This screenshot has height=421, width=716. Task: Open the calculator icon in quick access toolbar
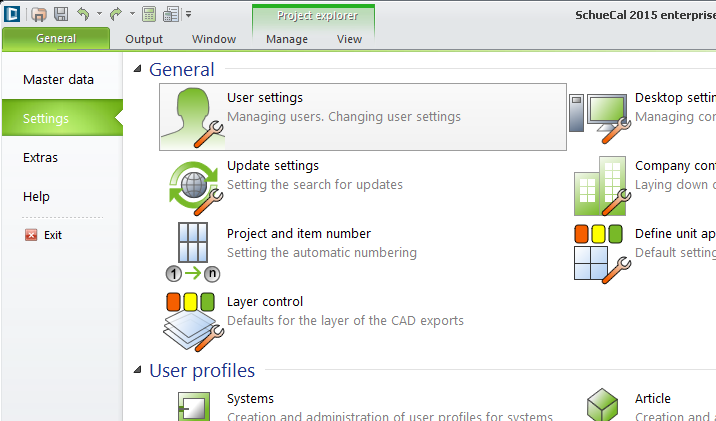click(x=149, y=14)
